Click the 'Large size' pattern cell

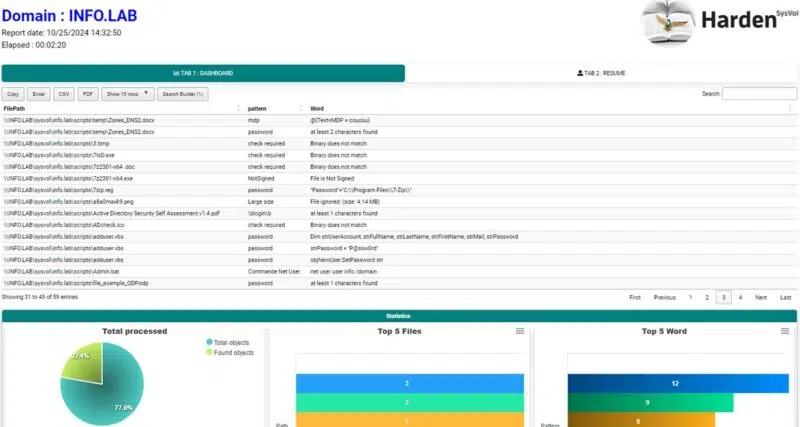[261, 202]
